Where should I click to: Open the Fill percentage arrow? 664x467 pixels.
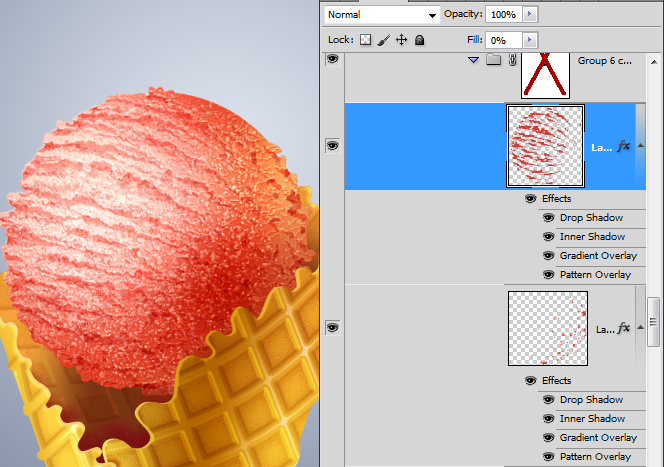530,40
